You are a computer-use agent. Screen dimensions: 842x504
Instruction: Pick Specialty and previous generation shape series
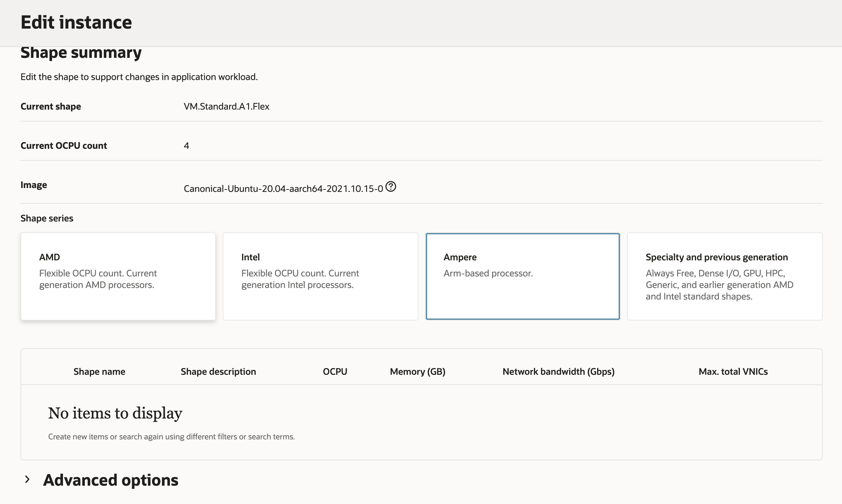click(725, 276)
